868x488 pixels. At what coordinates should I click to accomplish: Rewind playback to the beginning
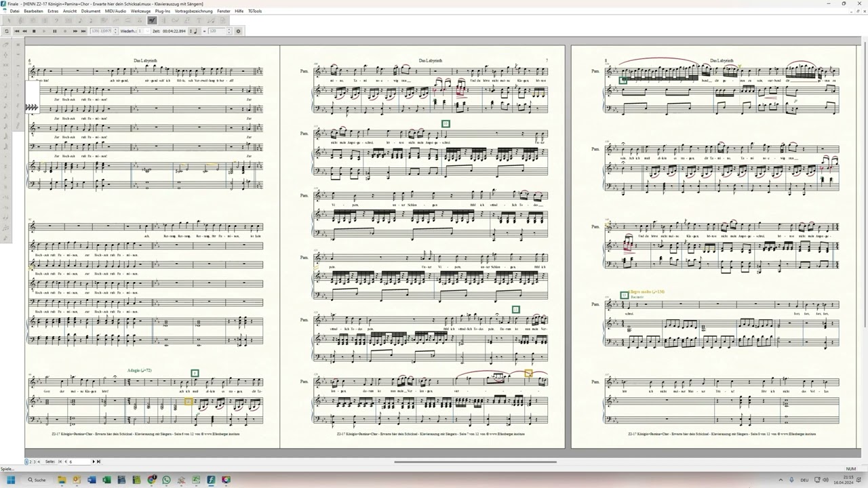click(x=17, y=31)
